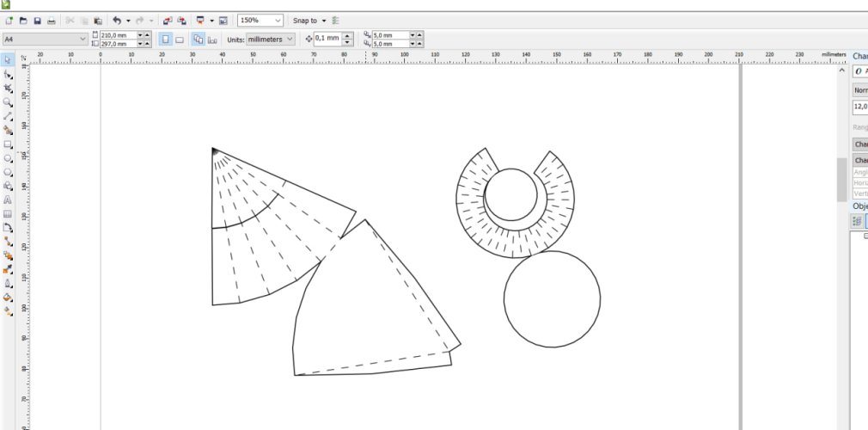Viewport: 868px width, 430px height.
Task: Click duplicate distance Y field 5,0 mm
Action: coord(390,43)
